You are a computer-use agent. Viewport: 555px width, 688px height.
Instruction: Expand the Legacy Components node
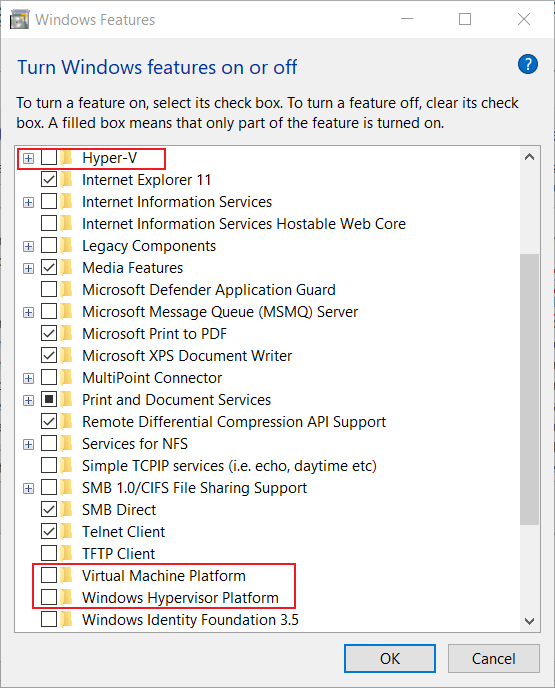(29, 246)
